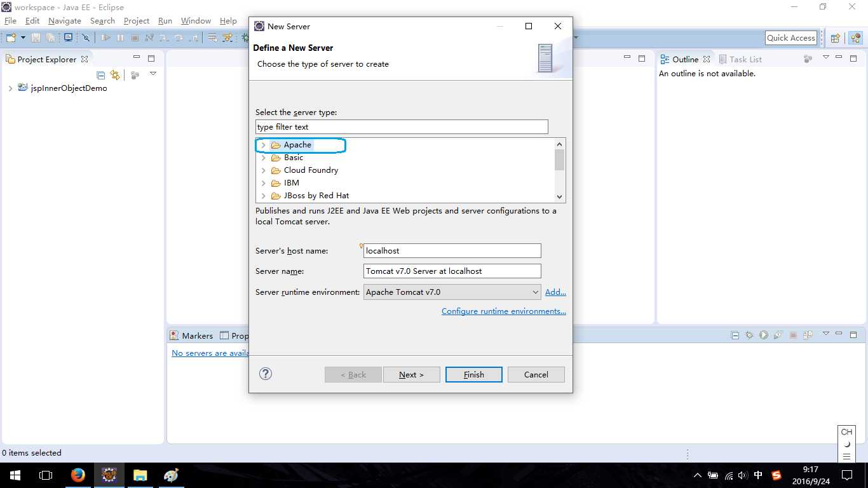Click Collapse All in Project Explorer
The height and width of the screenshot is (488, 868).
pyautogui.click(x=101, y=75)
